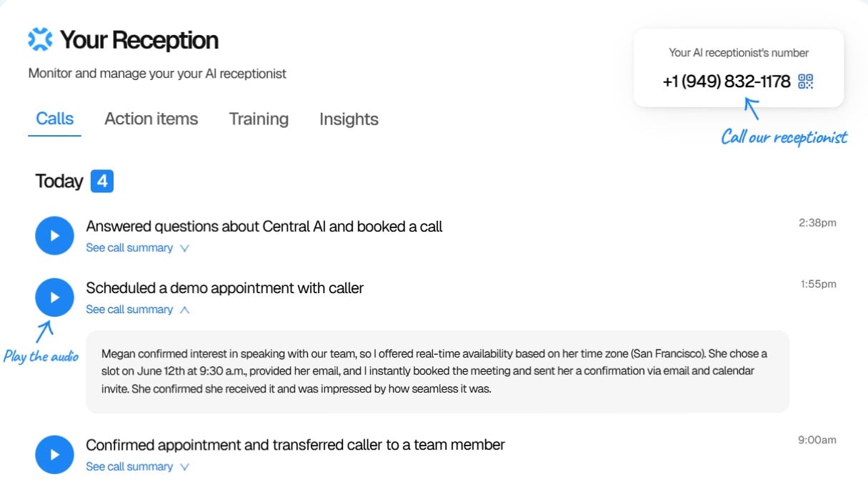868x487 pixels.
Task: Expand the chevron under the 9:00am call
Action: click(184, 467)
